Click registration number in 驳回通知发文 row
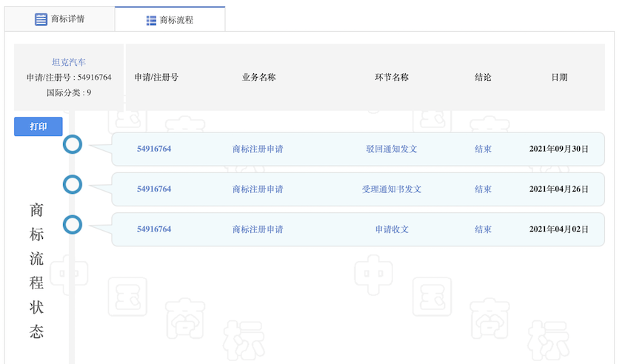Image resolution: width=622 pixels, height=364 pixels. pos(154,149)
